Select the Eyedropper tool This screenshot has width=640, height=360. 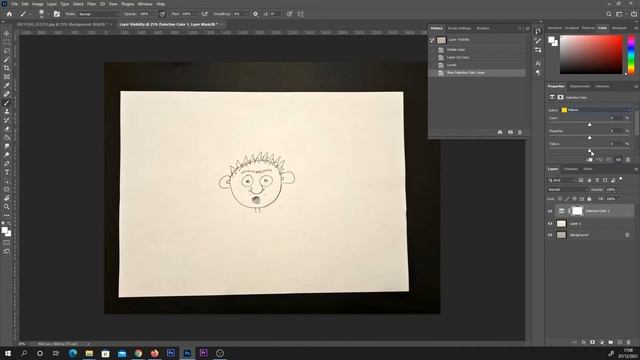[x=7, y=85]
